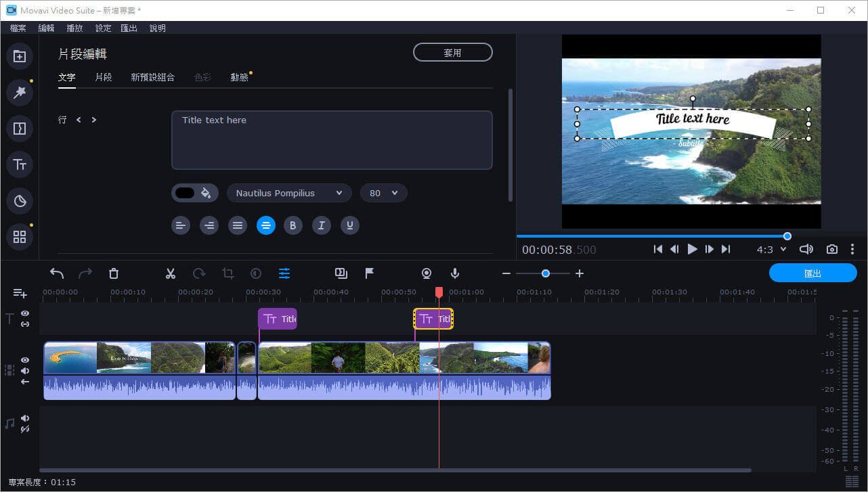Open the Nautilus Pompilius font dropdown
Screen dimensions: 868x492
coord(289,193)
